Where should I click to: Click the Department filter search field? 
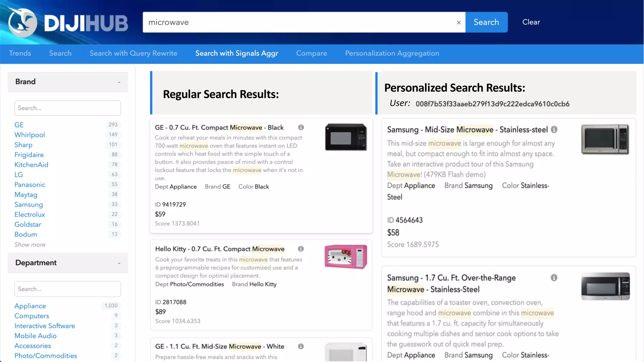click(x=68, y=289)
